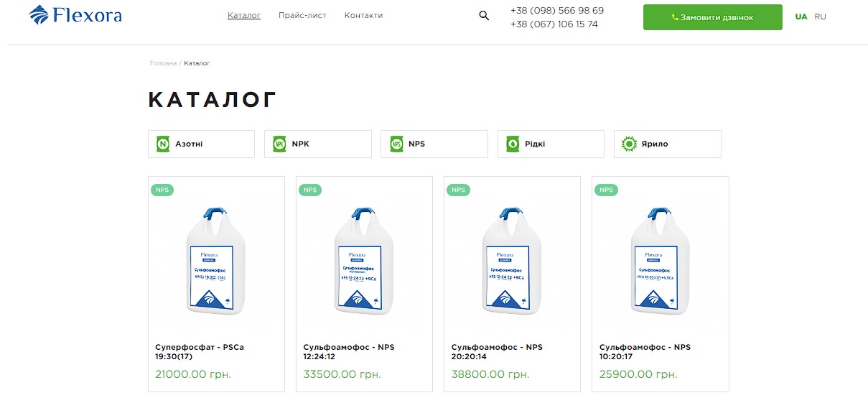Switch language to RU
The image size is (868, 398).
pos(820,17)
